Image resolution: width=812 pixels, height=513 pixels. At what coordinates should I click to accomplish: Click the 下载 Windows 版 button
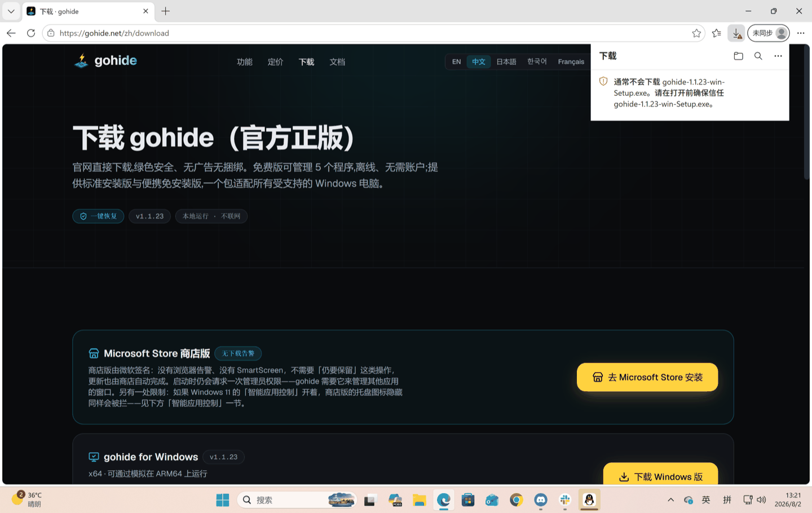click(660, 475)
